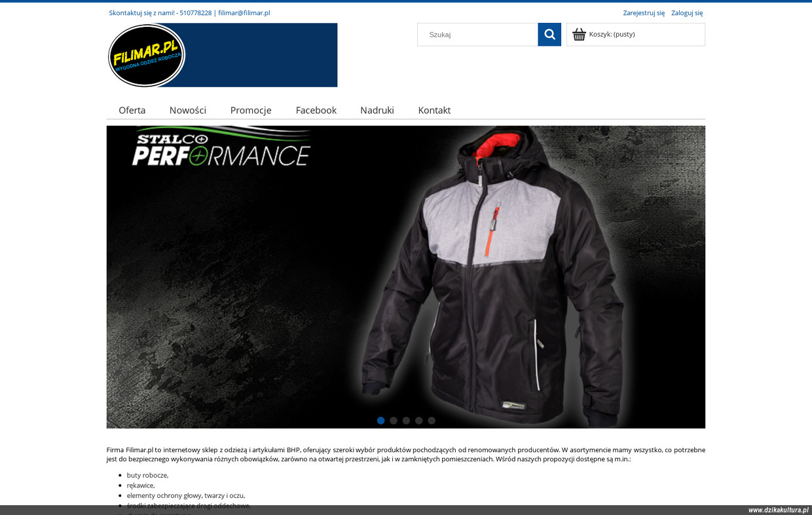The height and width of the screenshot is (515, 812).
Task: Open Koszyk: (pusty) cart box
Action: click(636, 35)
